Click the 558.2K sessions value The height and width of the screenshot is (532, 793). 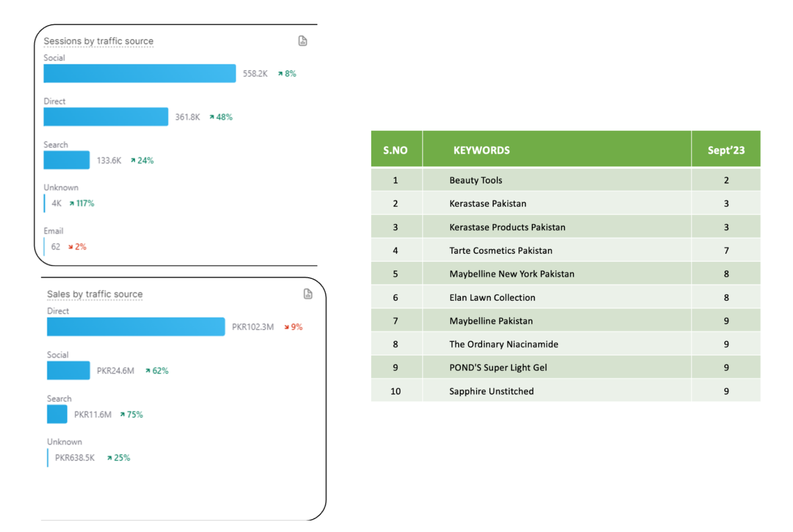click(x=255, y=74)
